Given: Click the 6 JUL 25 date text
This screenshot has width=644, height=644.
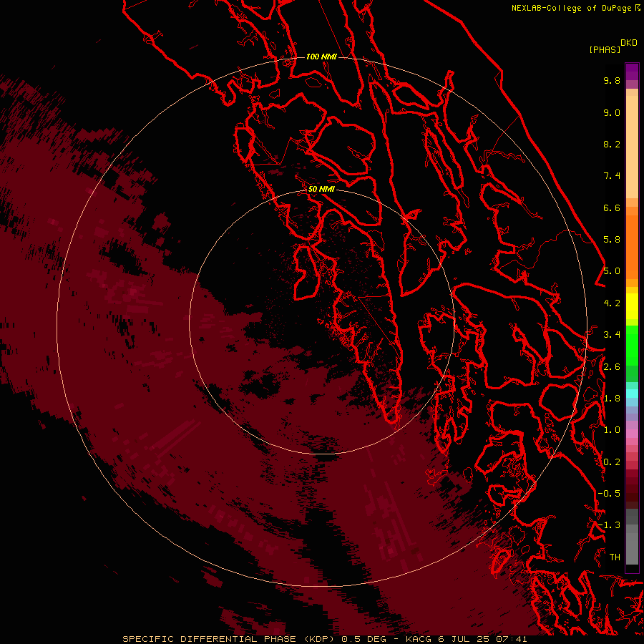Looking at the screenshot, I should click(464, 639).
